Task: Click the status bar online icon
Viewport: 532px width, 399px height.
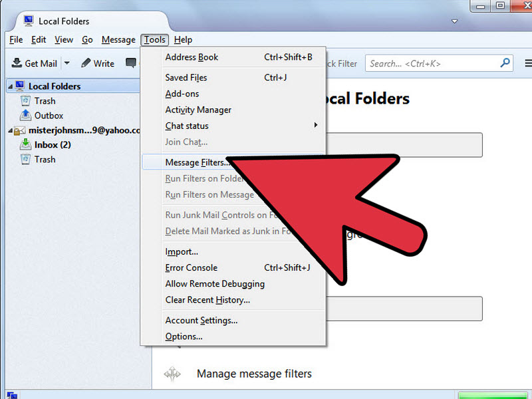Action: 12,395
